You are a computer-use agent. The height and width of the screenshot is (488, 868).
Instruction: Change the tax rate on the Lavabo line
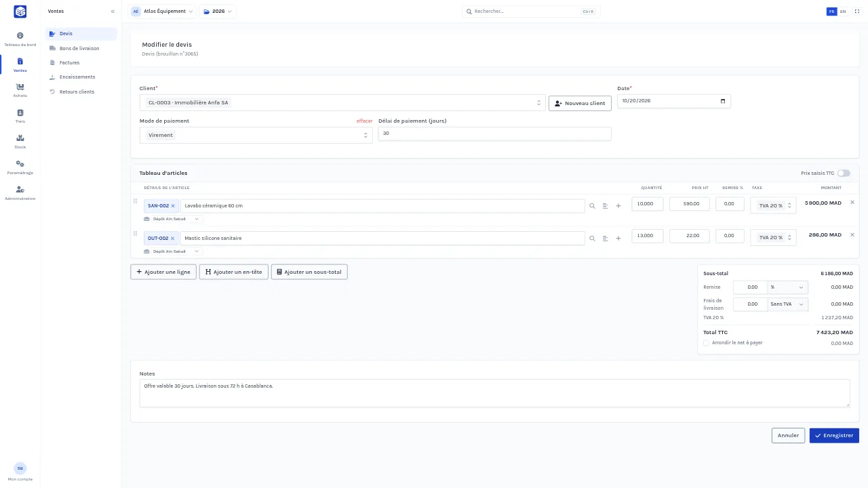773,205
